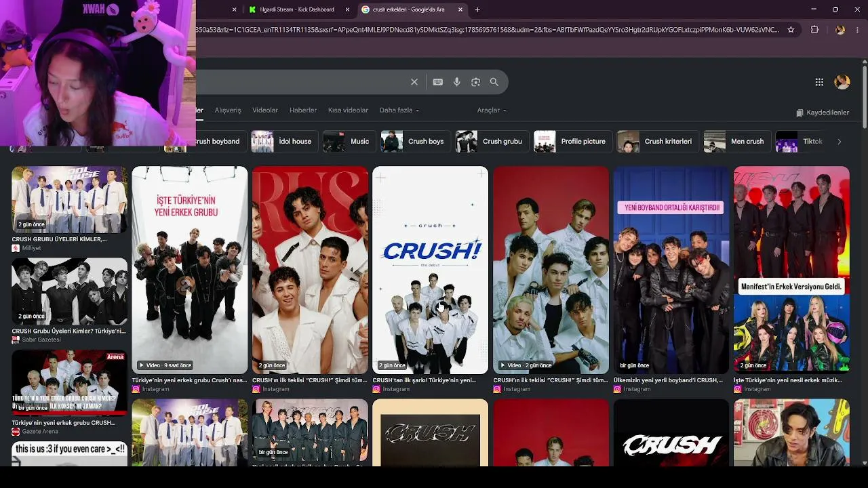Open the Kısa videolar results tab
The height and width of the screenshot is (488, 868).
click(x=348, y=110)
